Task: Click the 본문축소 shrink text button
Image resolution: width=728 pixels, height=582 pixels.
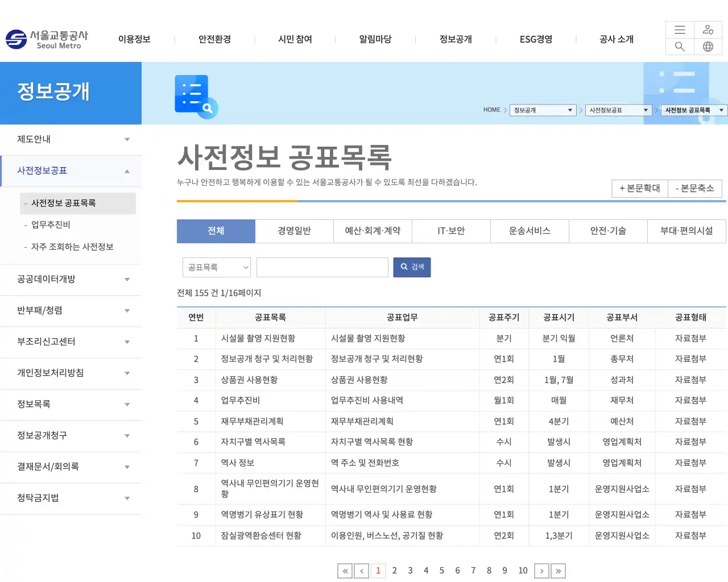Action: coord(694,188)
